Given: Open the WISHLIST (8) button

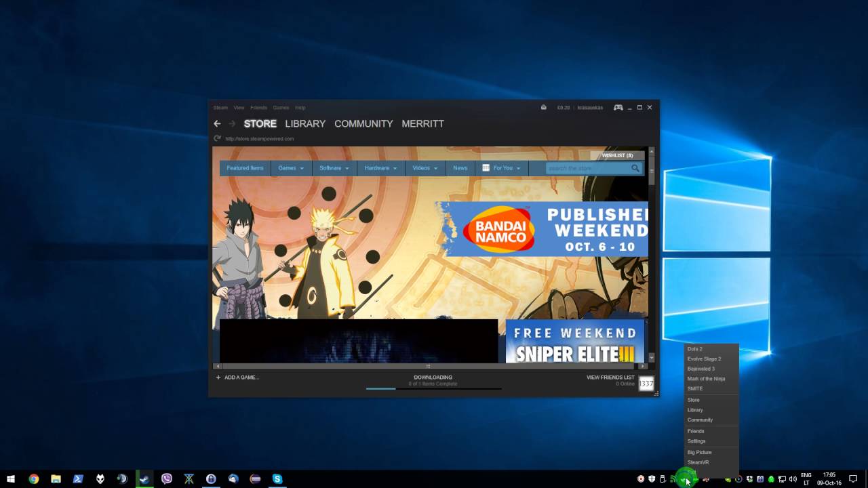Looking at the screenshot, I should click(x=617, y=155).
